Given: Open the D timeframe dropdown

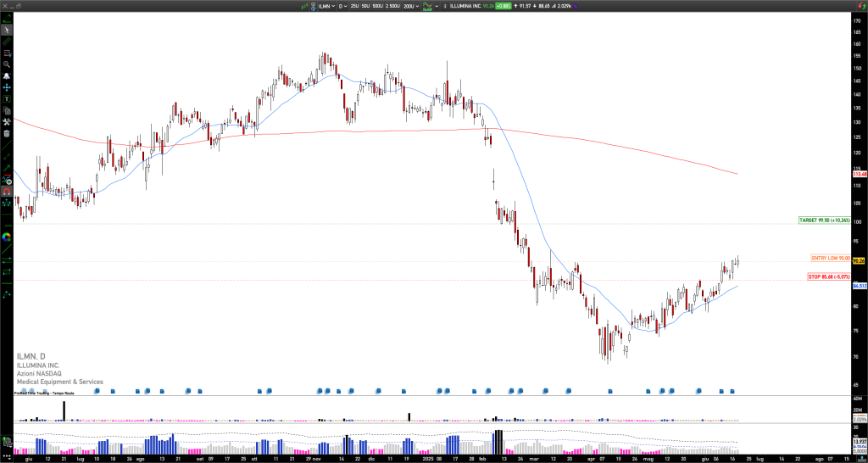Looking at the screenshot, I should 343,6.
